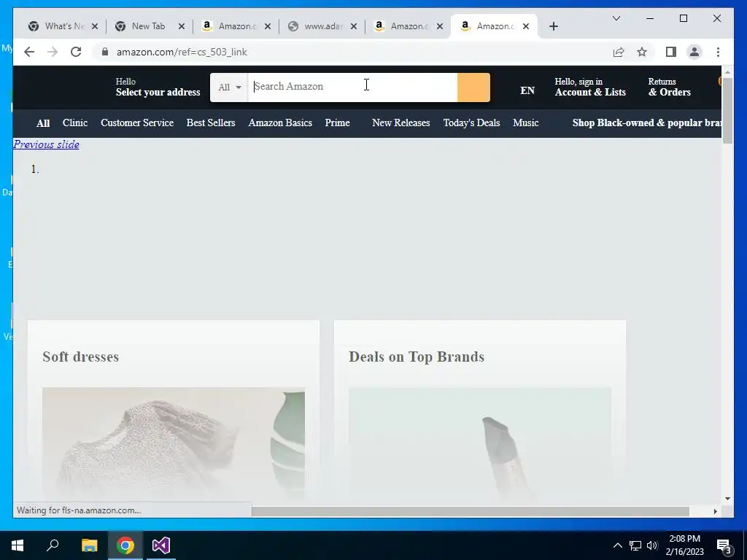Click Shop Black-owned & popular brands banner

coord(647,122)
